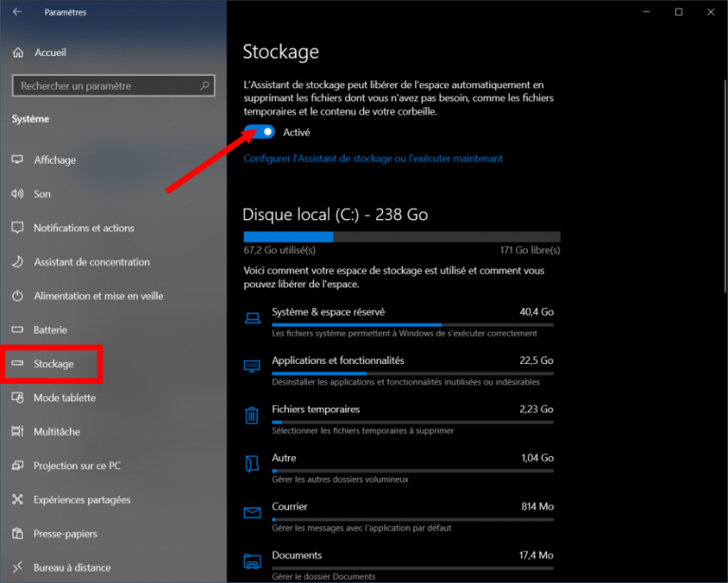
Task: Select Stockage in the sidebar
Action: (53, 364)
